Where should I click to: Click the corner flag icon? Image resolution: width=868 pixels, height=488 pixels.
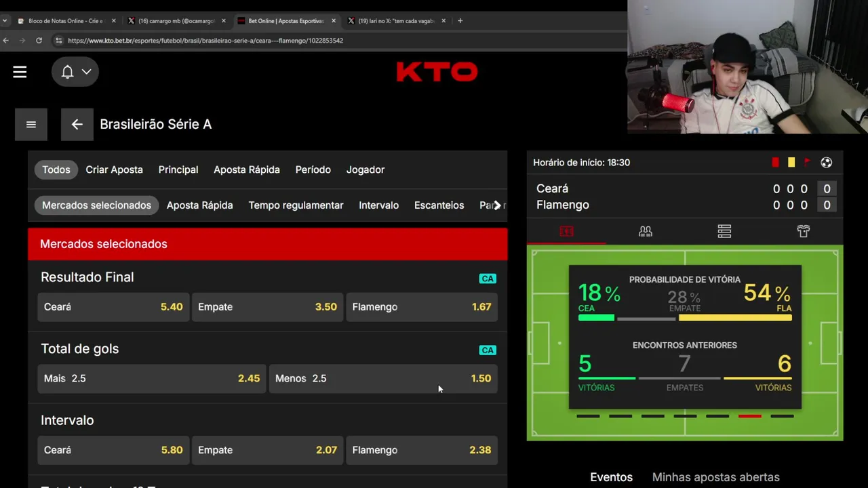click(808, 163)
